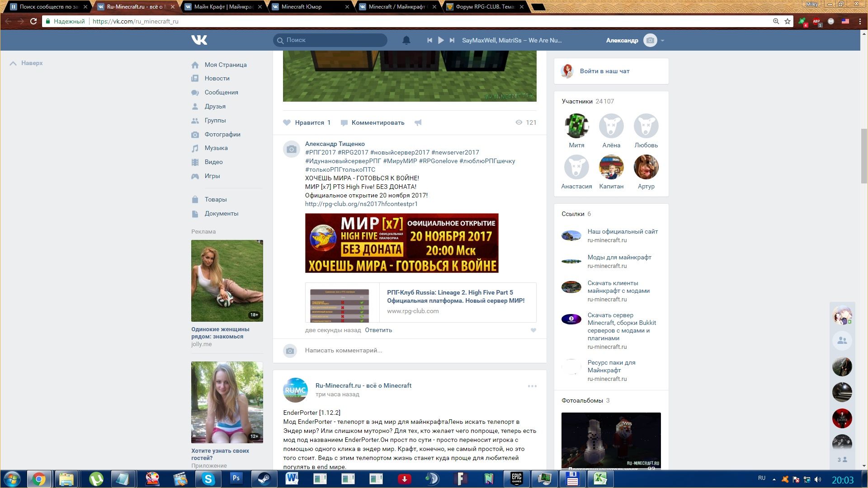Skip to previous track in header player

pos(429,40)
